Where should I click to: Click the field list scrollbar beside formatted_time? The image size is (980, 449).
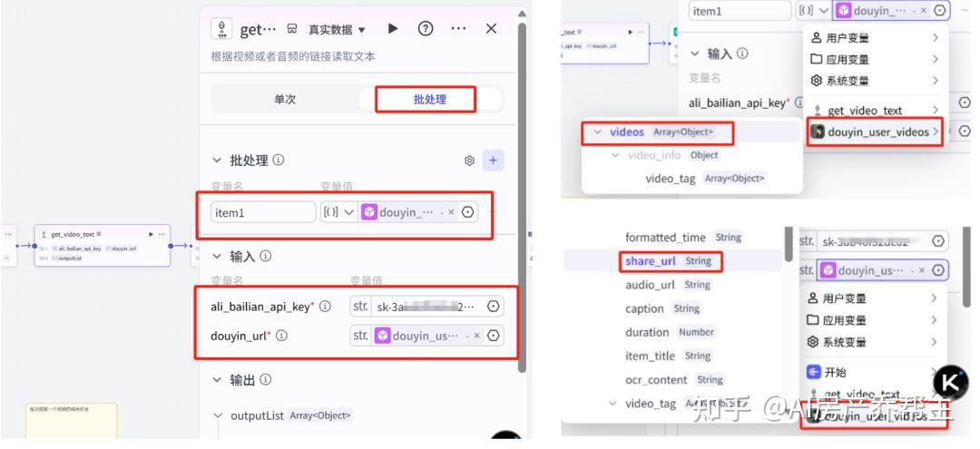pos(789,243)
